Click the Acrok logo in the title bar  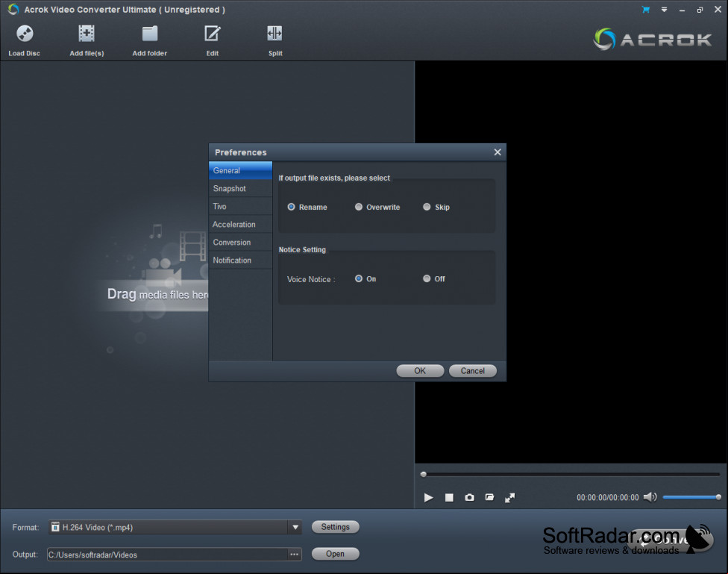pyautogui.click(x=13, y=9)
